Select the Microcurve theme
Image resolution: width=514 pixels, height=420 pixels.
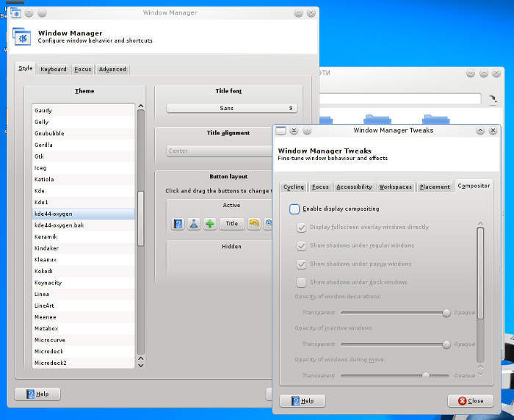point(83,340)
